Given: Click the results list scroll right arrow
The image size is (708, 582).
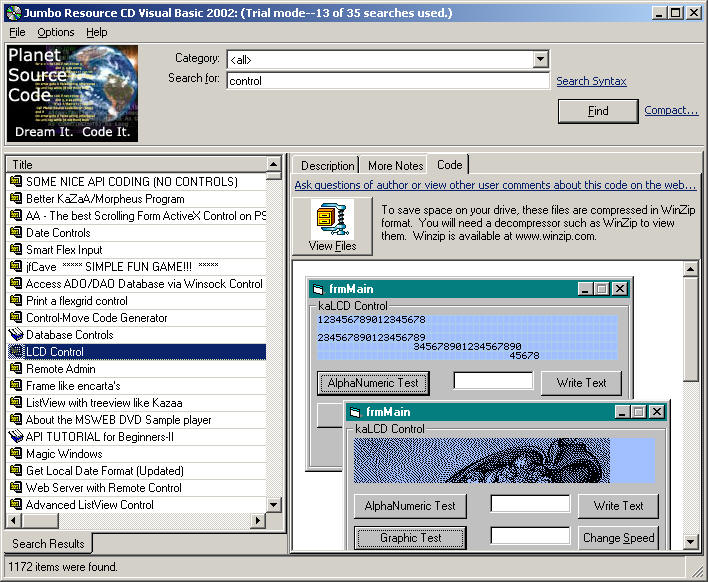Looking at the screenshot, I should click(x=257, y=521).
